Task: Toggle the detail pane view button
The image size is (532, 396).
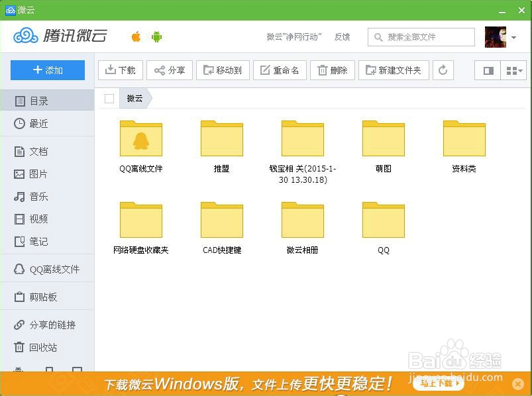Action: pos(488,70)
